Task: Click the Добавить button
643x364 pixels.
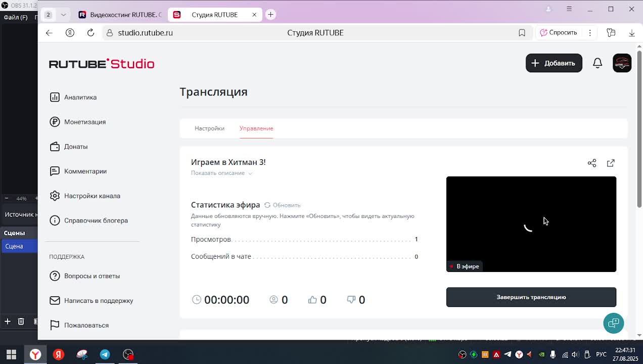Action: 554,63
